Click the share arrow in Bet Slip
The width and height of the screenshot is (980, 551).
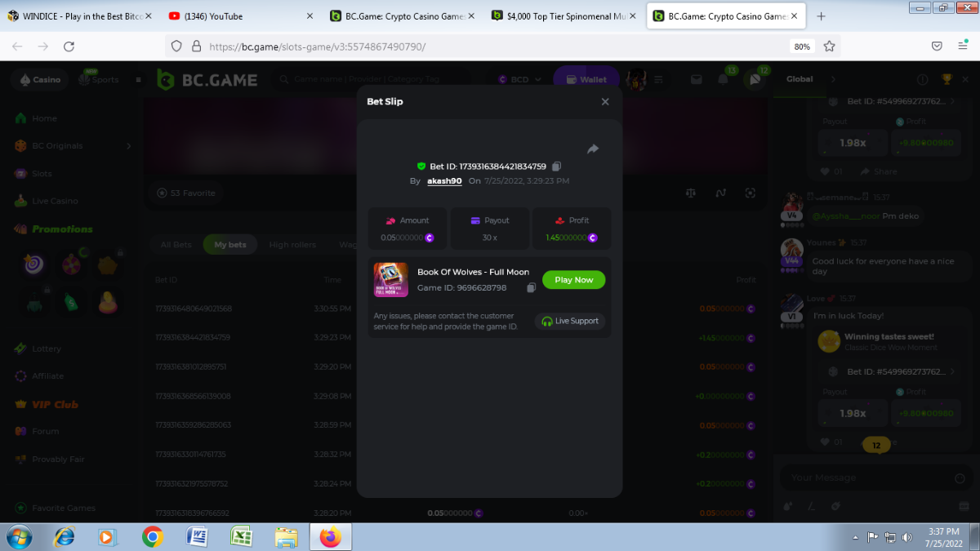[593, 149]
